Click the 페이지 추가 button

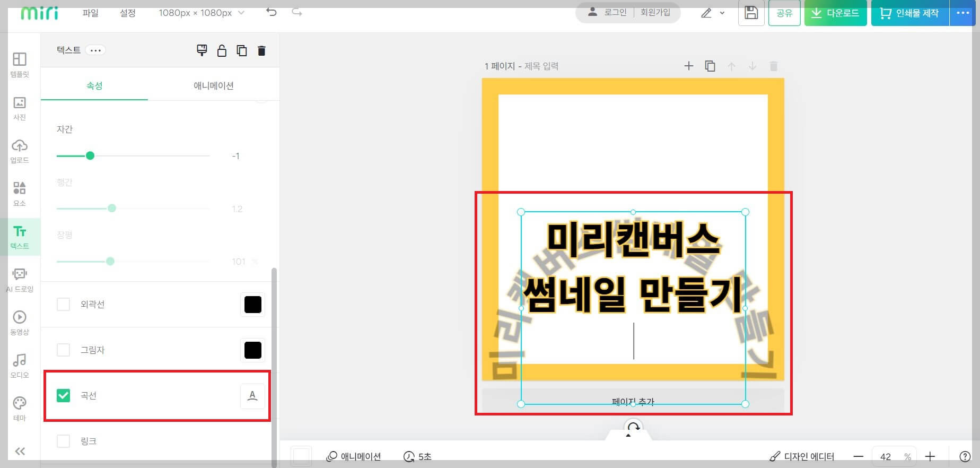click(x=633, y=401)
